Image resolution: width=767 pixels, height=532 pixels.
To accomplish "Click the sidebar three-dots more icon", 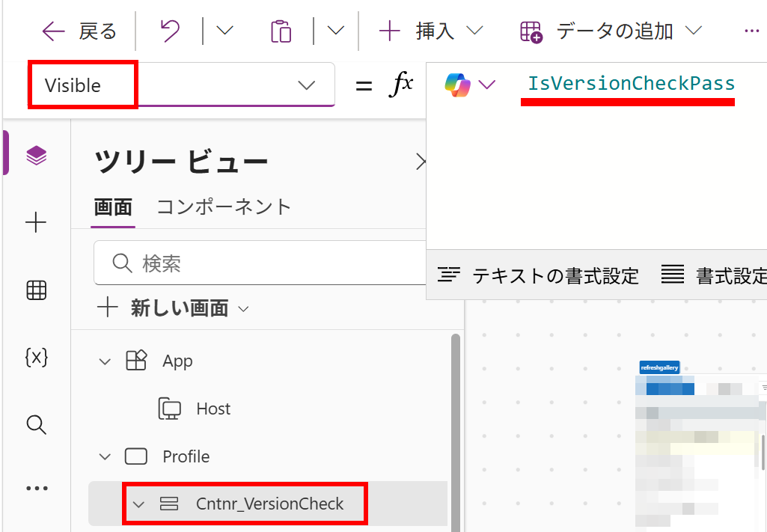I will click(x=36, y=489).
